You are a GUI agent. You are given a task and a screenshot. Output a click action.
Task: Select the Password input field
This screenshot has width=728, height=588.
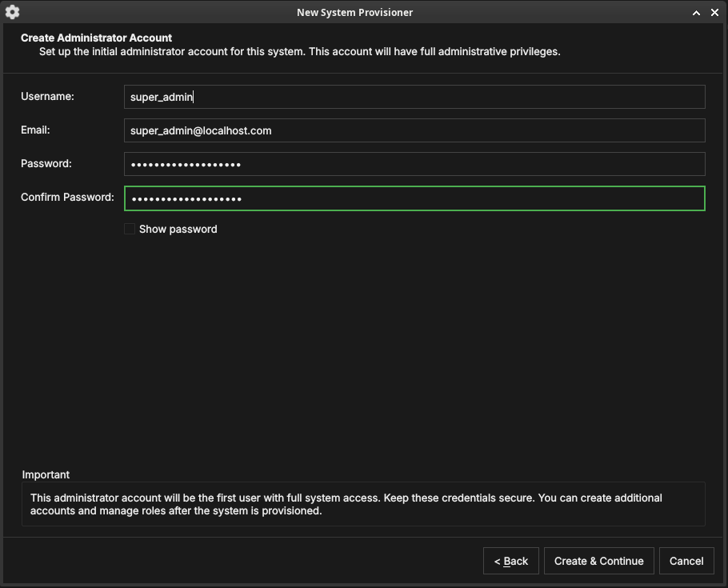(x=414, y=164)
